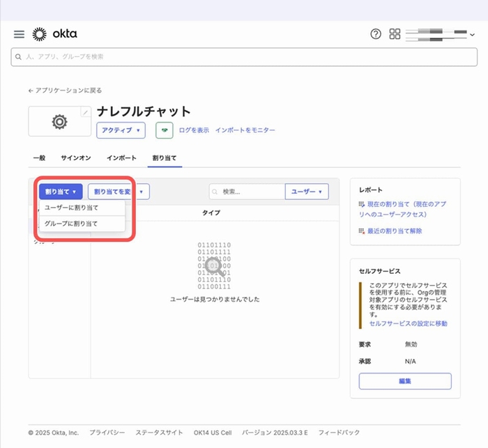
Task: Click the magnifier icon in search bar
Action: pos(18,57)
